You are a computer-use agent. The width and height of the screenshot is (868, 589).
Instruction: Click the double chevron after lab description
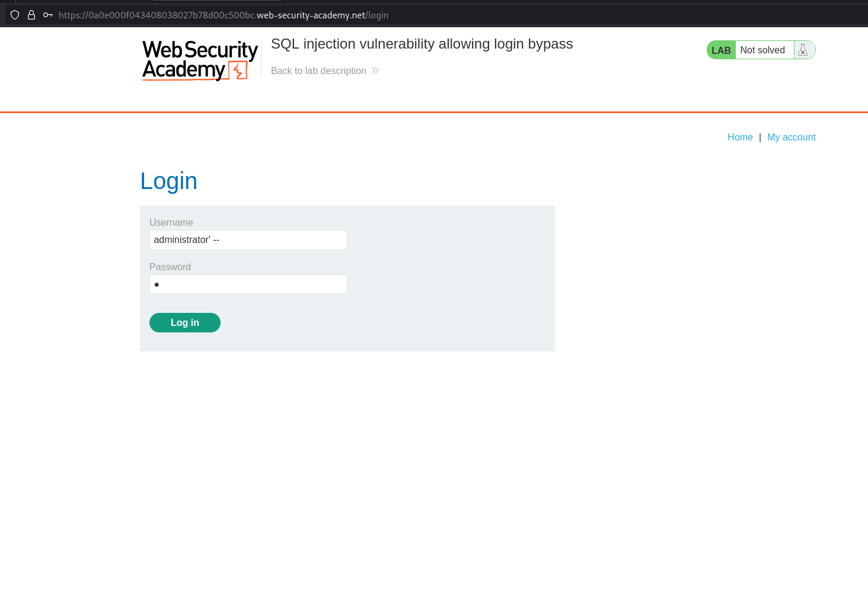[375, 71]
